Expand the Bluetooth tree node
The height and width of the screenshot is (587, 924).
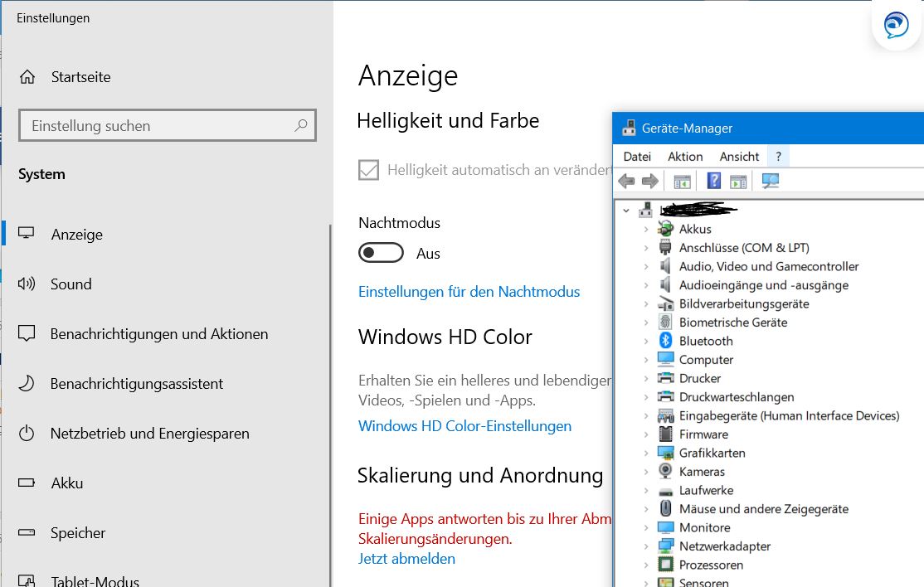click(x=646, y=341)
